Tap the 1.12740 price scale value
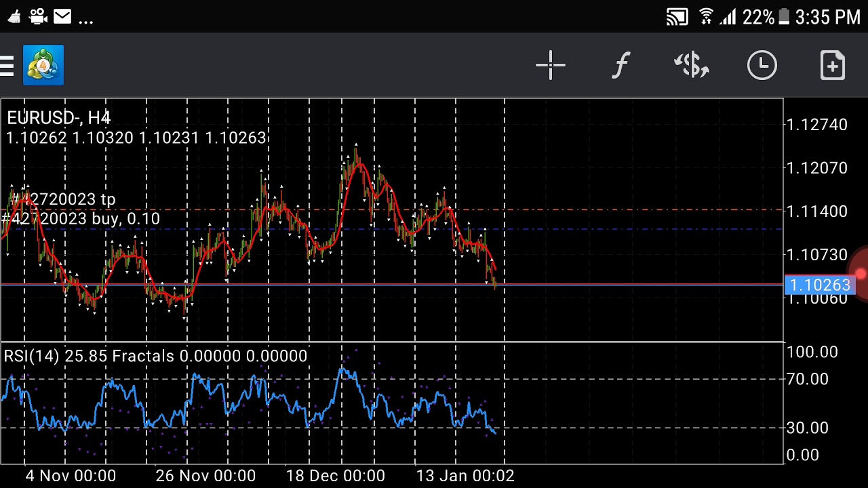 [x=816, y=125]
